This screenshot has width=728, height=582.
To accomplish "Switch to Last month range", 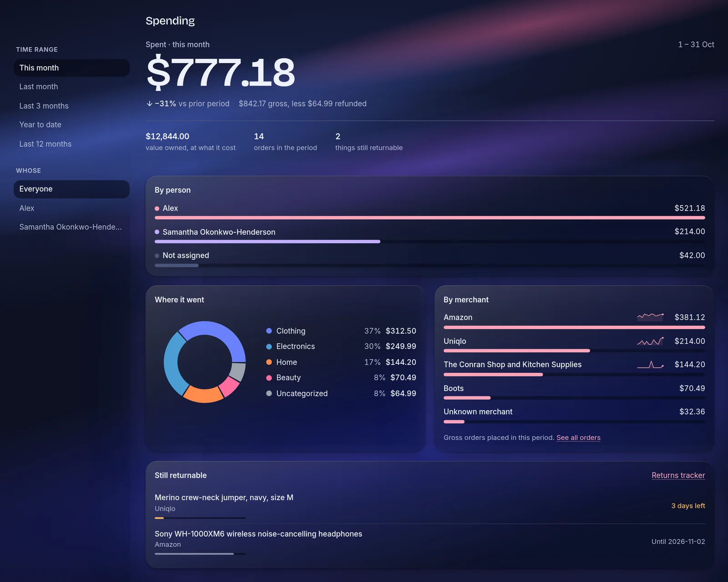I will (71, 86).
